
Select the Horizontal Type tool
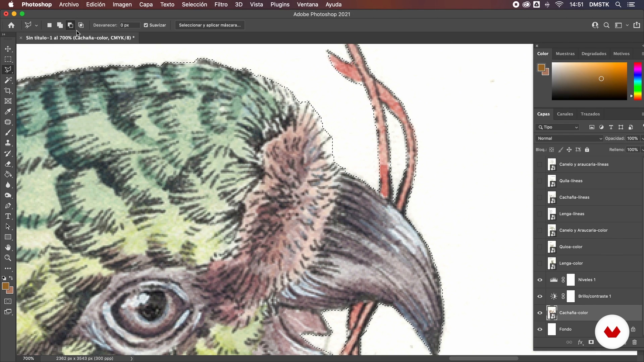tap(8, 216)
